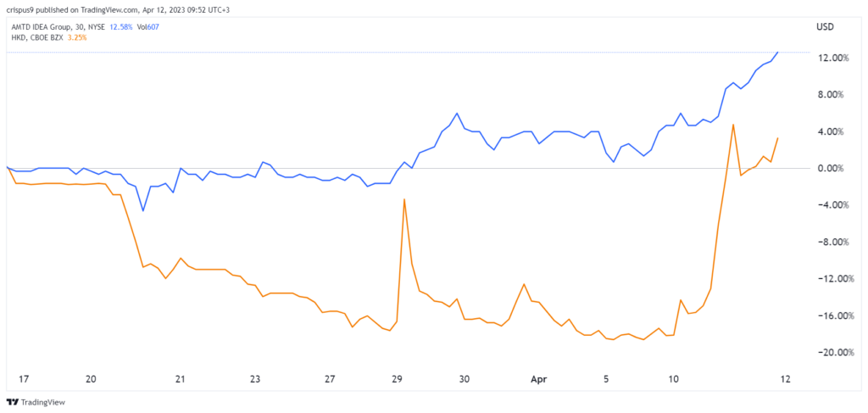The height and width of the screenshot is (413, 868).
Task: Click the blue line's final peak point
Action: coord(777,53)
